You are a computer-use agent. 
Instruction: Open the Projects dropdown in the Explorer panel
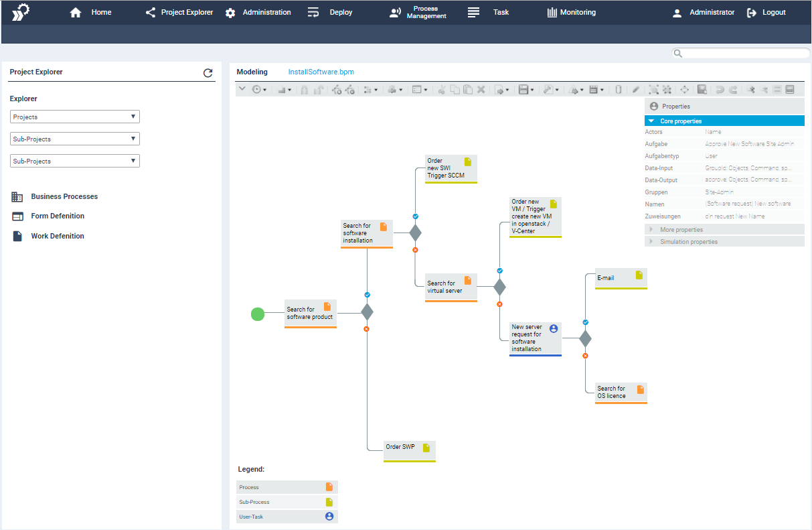pos(74,117)
